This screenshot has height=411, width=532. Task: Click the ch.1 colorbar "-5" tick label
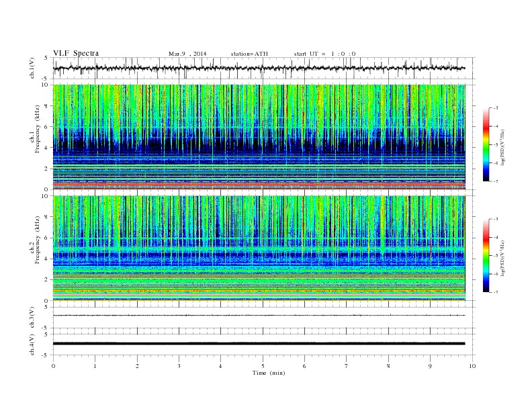[x=496, y=145]
